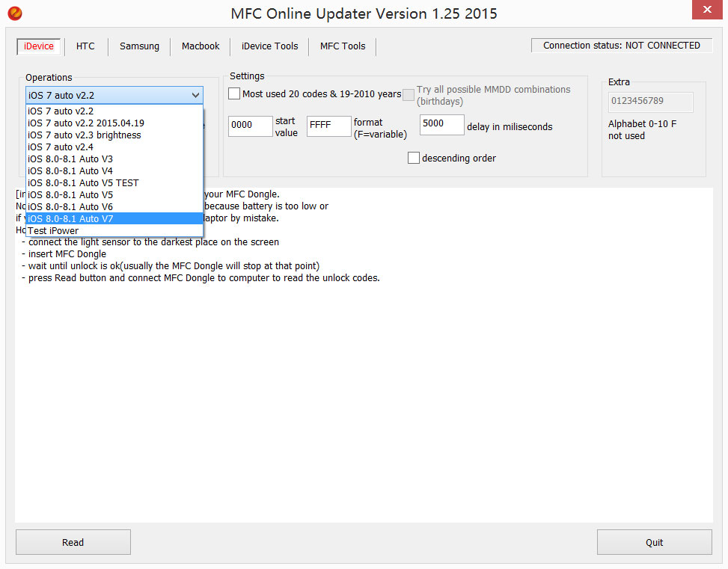Select iOS 8.0-8.1 Auto V3 option
Viewport: 728px width, 569px height.
click(114, 159)
